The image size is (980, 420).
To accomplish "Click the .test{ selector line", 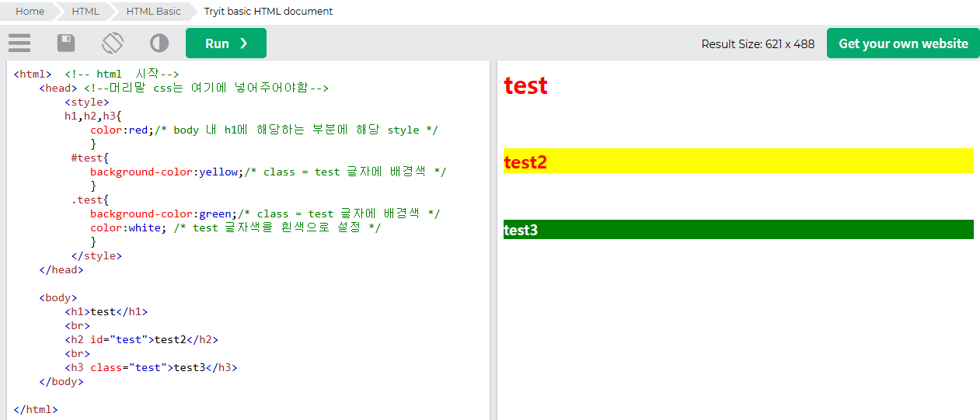I will click(90, 200).
